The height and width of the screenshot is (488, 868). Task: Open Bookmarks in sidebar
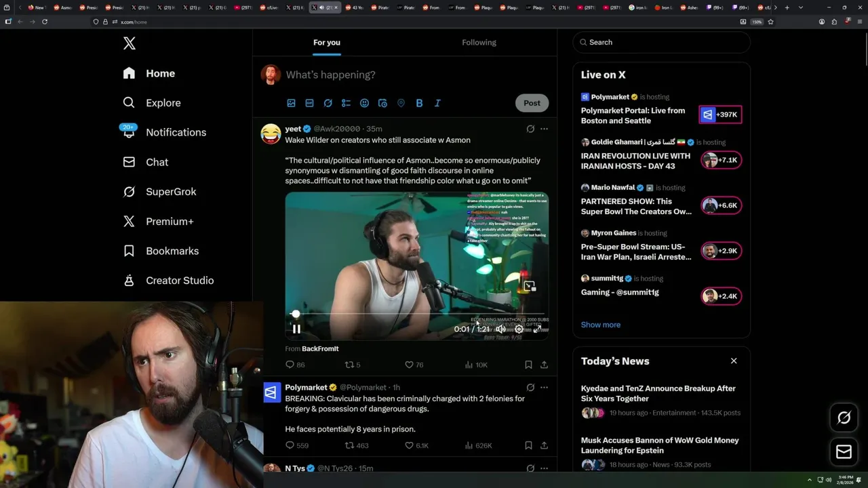(161, 251)
